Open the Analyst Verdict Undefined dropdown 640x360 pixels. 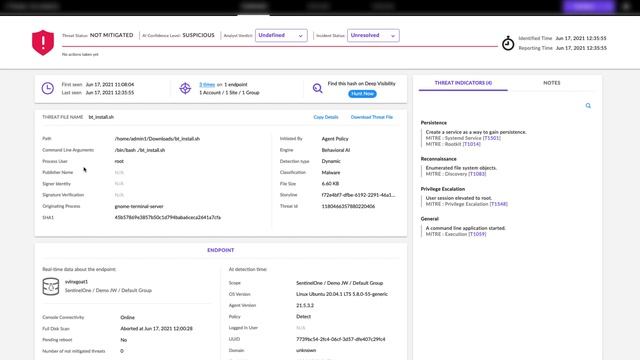(281, 36)
